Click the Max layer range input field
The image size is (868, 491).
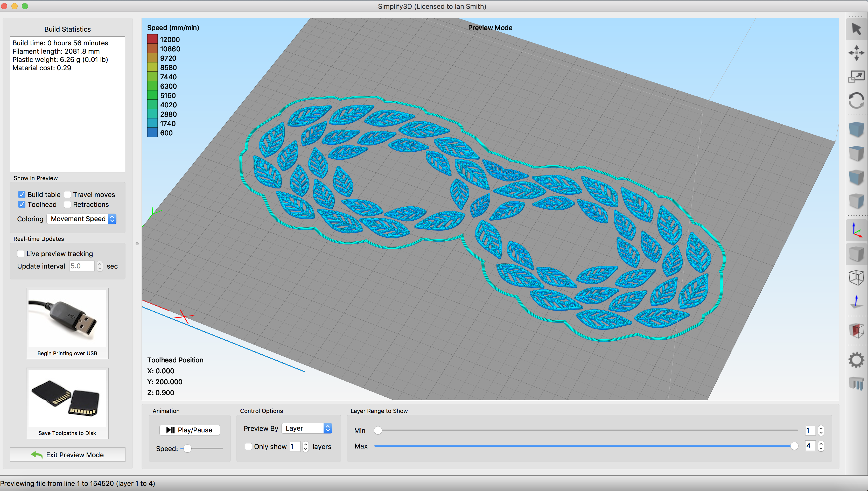(x=810, y=446)
